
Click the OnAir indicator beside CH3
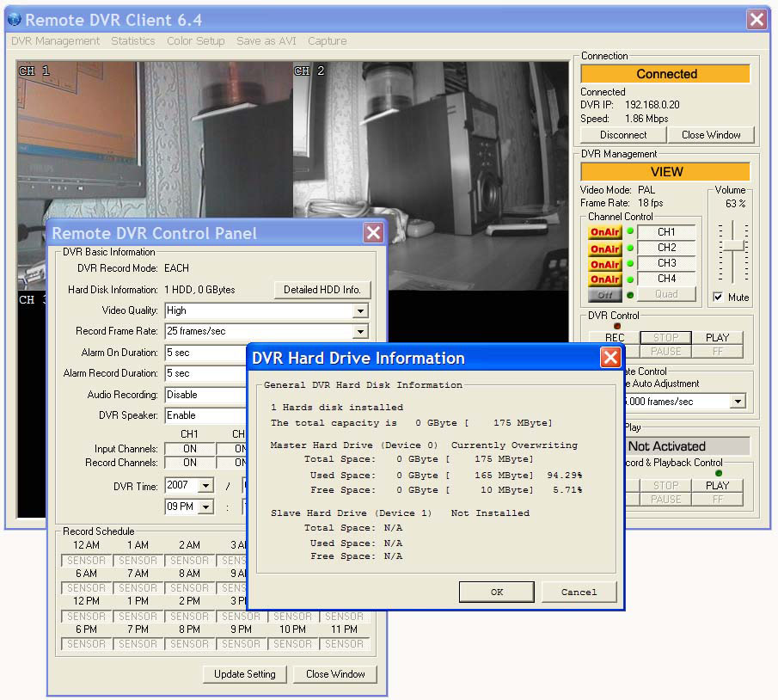604,263
